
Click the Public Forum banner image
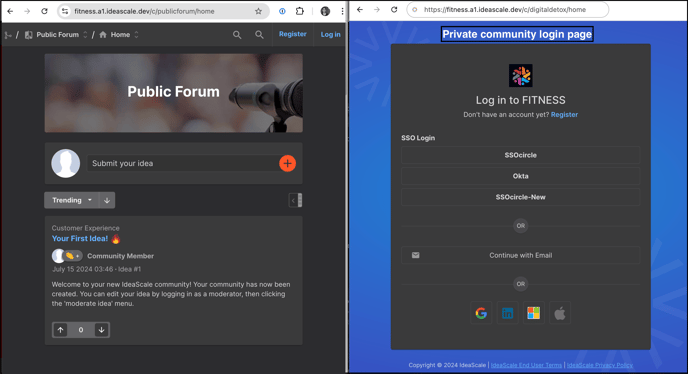(x=174, y=93)
